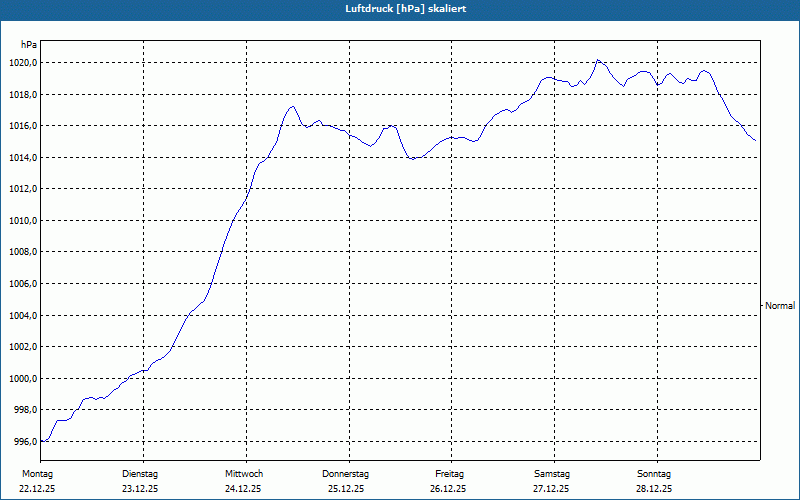
Task: Select the 'Mittwoch 24.12.25' axis label
Action: click(243, 481)
